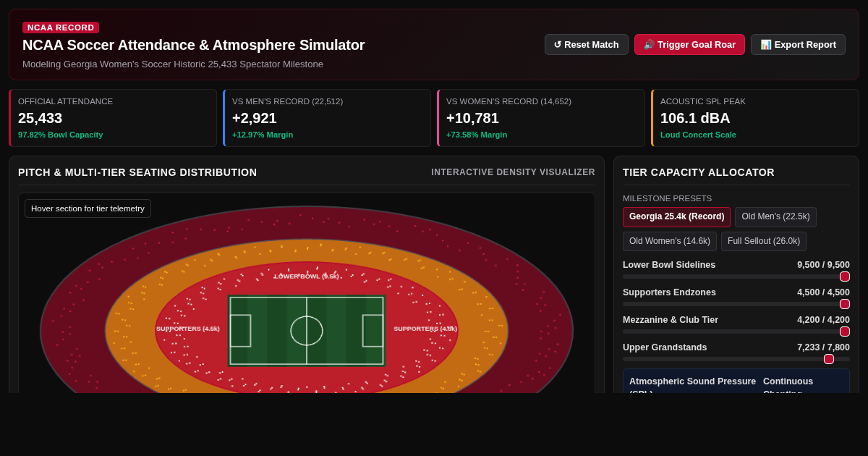Click the 97.82% Bowl Capacity text
The height and width of the screenshot is (456, 868).
tap(61, 135)
